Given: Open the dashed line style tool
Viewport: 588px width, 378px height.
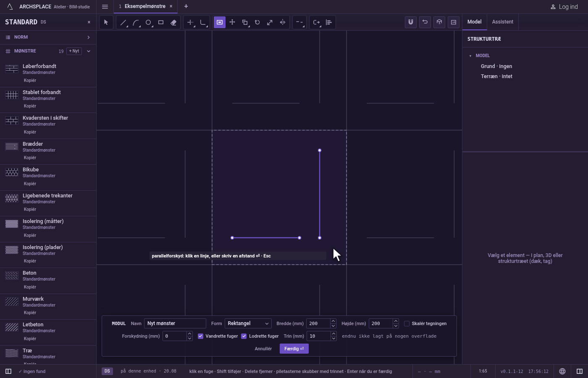Looking at the screenshot, I should [299, 22].
